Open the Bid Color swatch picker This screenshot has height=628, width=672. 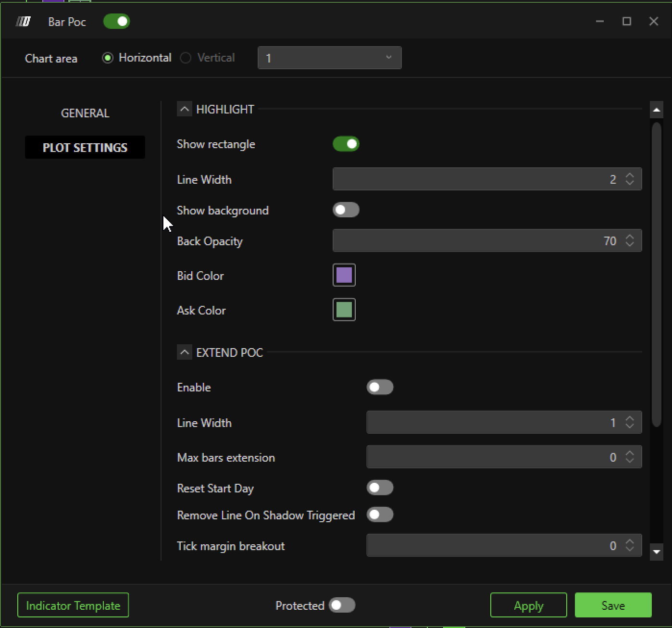tap(344, 276)
